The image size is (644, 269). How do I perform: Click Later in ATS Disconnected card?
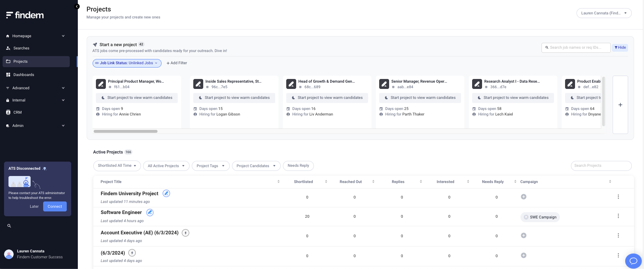[x=34, y=206]
